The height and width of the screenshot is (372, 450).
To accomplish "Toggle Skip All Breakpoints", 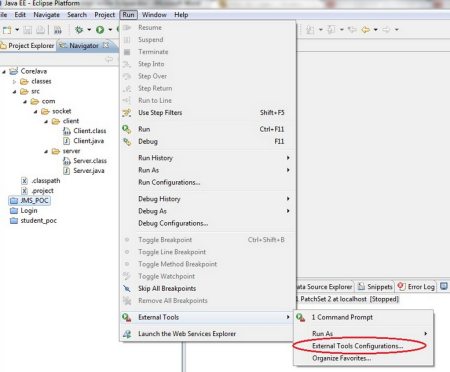I will (x=207, y=289).
